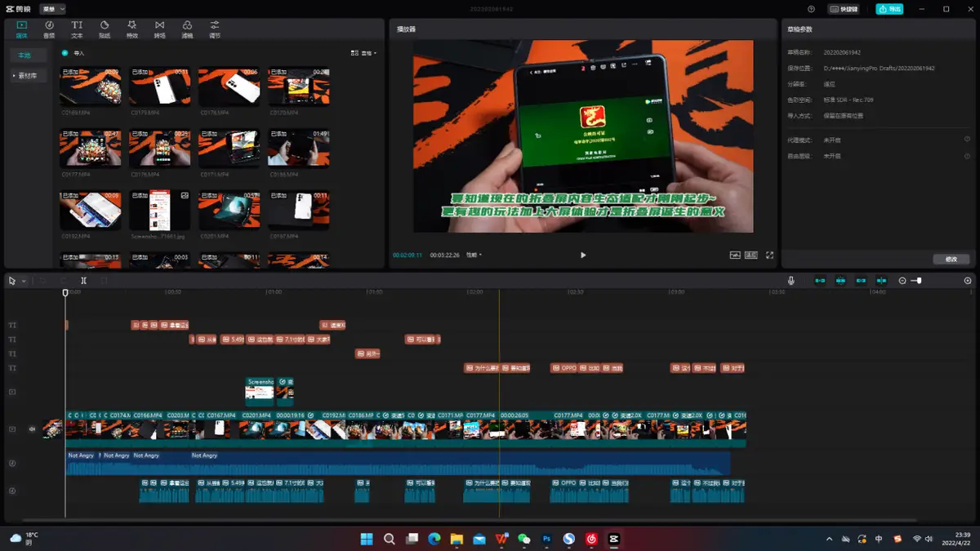Zoom in timeline with plus magnifier icon
This screenshot has height=551, width=980.
[968, 280]
